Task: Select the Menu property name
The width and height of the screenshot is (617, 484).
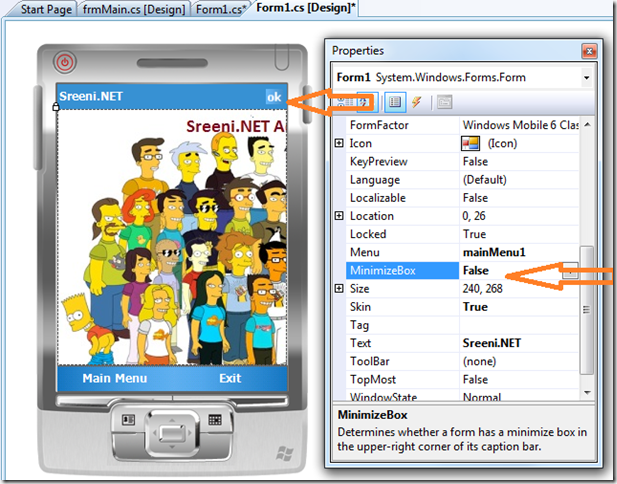Action: (x=364, y=252)
